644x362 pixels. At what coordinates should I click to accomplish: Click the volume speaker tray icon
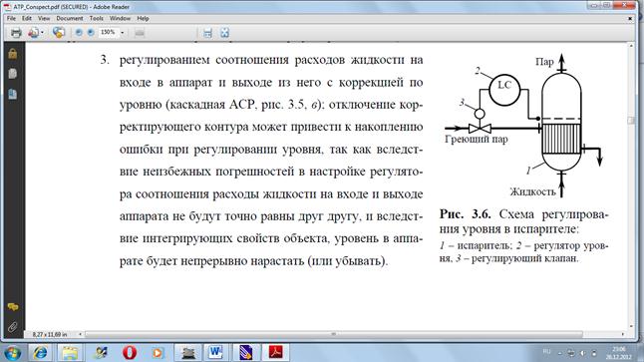(x=582, y=353)
